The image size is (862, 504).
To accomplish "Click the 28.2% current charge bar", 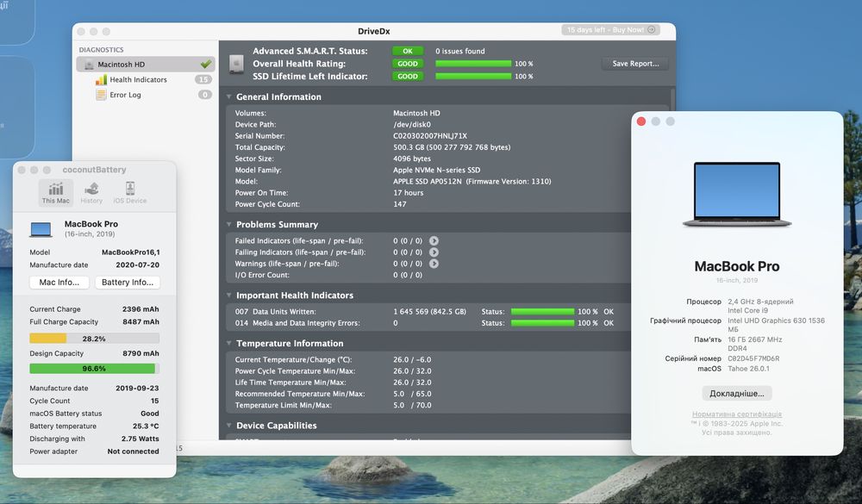I will coord(95,339).
